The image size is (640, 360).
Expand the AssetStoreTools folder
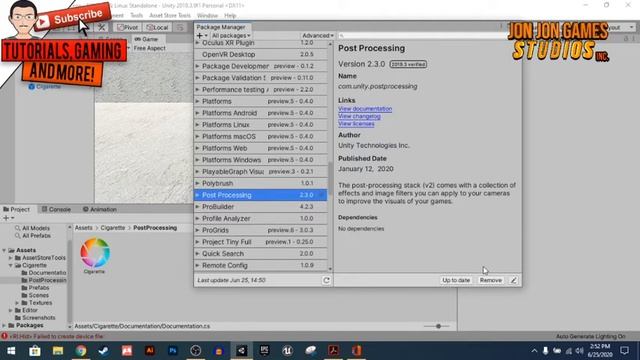coord(11,258)
